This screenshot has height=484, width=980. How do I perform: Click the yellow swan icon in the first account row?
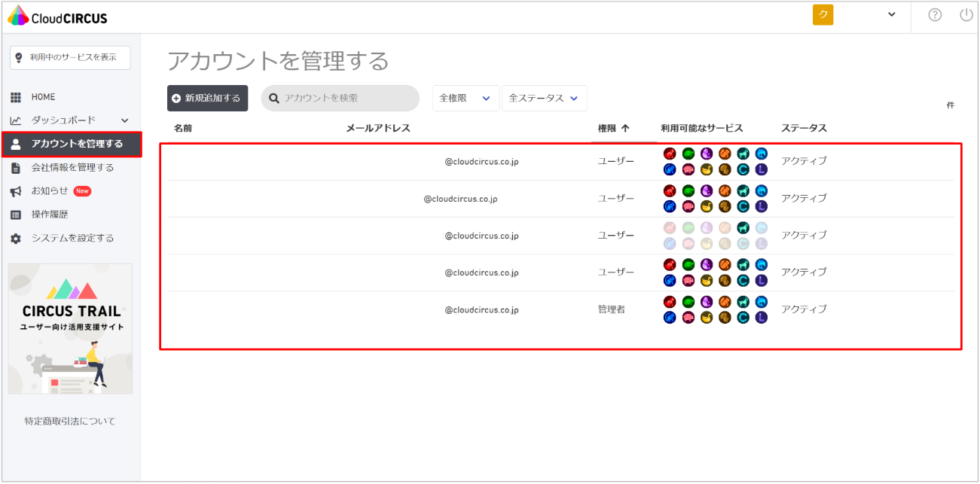click(707, 169)
